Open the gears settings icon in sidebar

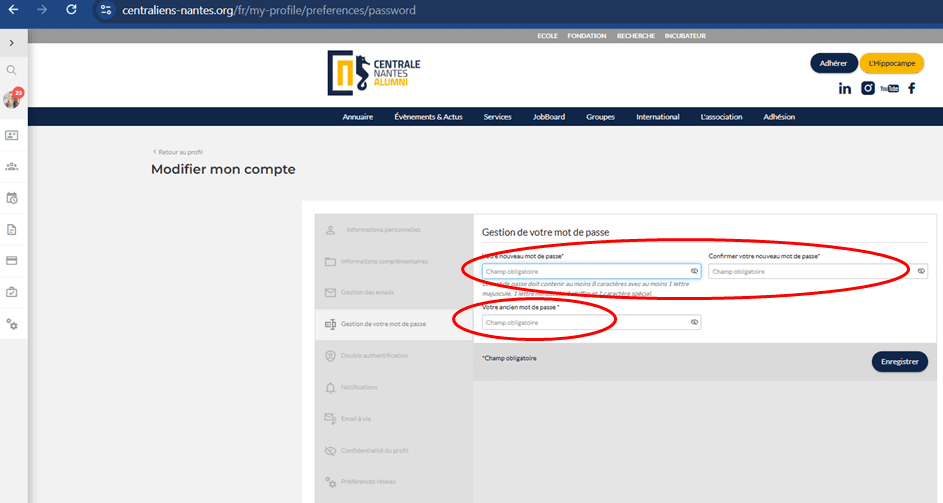12,324
